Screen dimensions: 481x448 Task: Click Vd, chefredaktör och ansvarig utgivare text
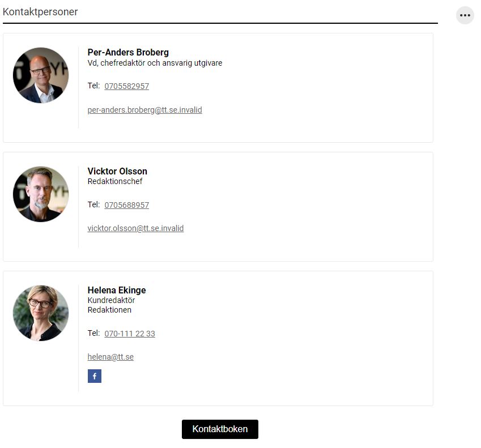click(155, 63)
